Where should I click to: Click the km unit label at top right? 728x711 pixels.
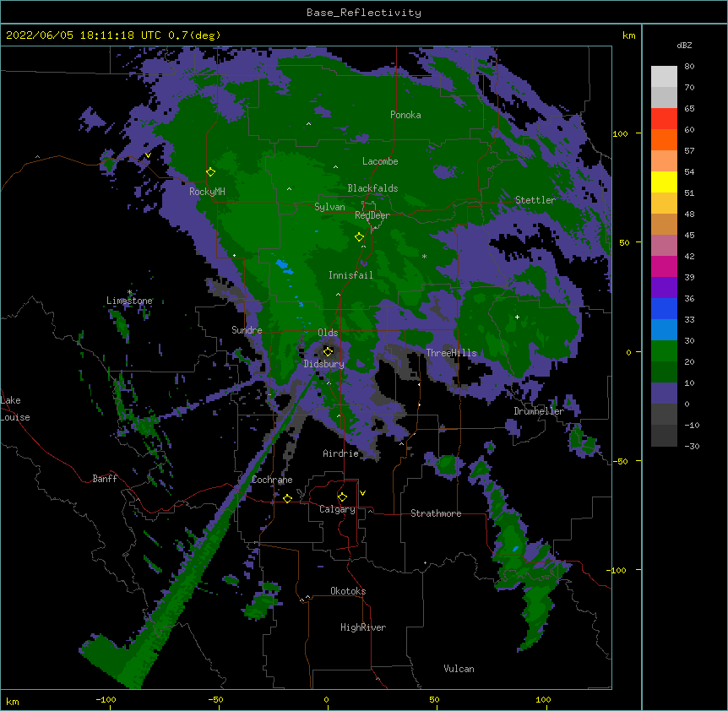click(628, 35)
